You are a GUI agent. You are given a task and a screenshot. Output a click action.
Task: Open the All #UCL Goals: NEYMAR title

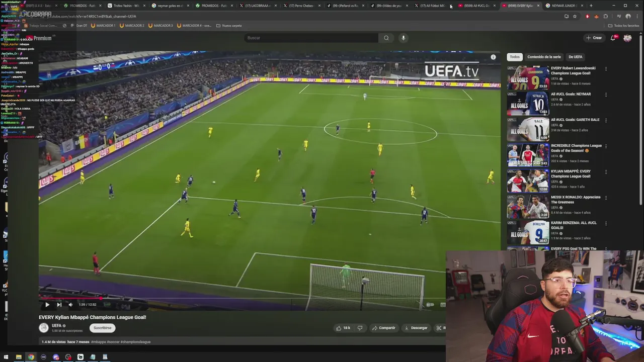click(x=571, y=94)
